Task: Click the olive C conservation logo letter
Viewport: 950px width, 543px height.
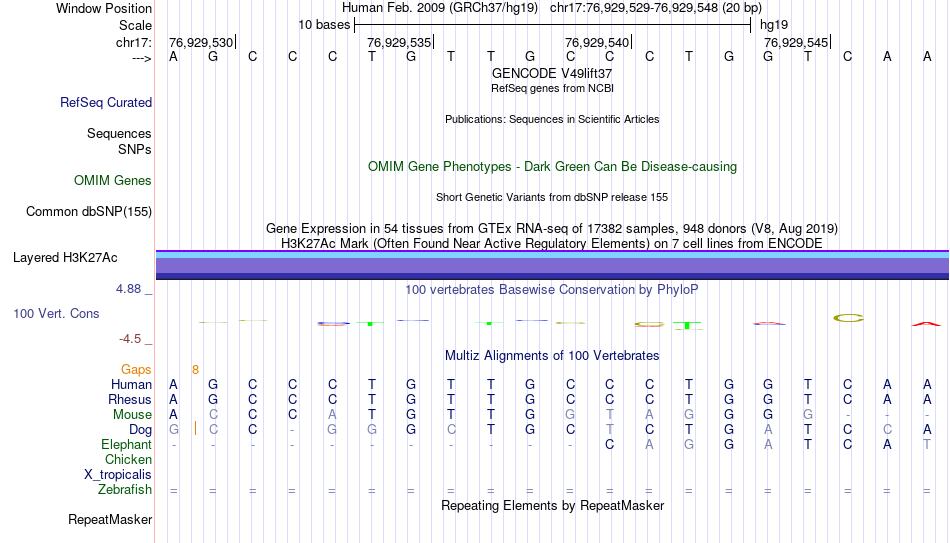Action: (848, 318)
